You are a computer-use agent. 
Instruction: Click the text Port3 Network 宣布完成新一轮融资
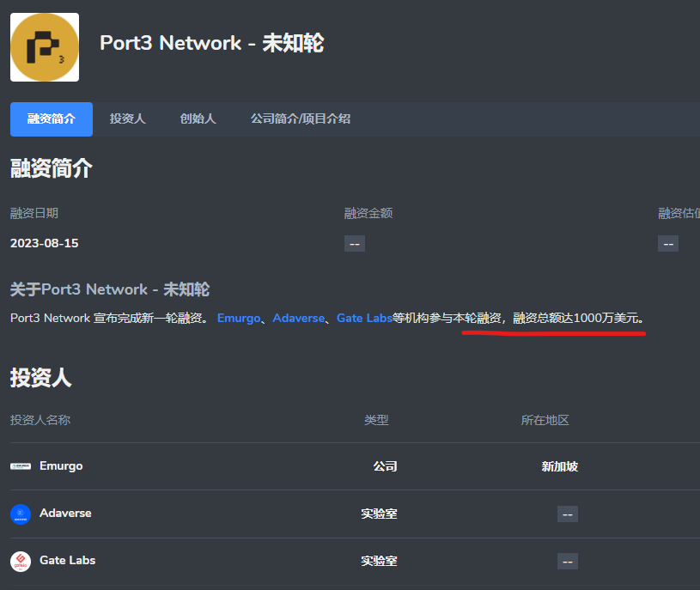pyautogui.click(x=107, y=319)
